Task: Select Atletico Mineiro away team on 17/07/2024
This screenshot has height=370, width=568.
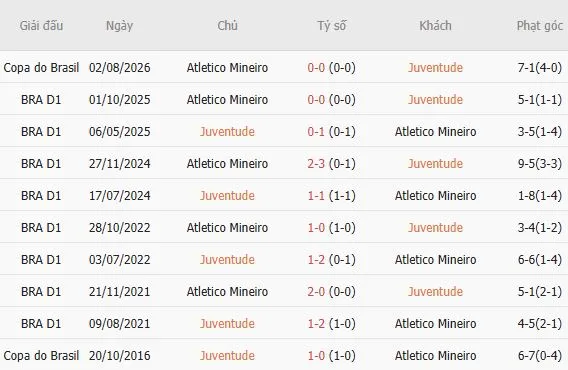Action: (x=435, y=196)
